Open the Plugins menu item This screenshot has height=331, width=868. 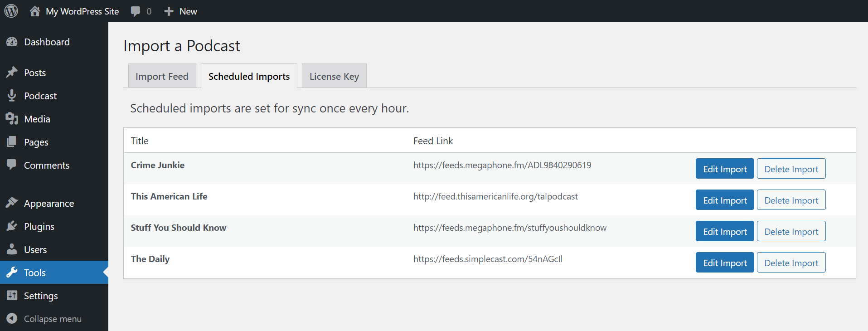(x=39, y=226)
